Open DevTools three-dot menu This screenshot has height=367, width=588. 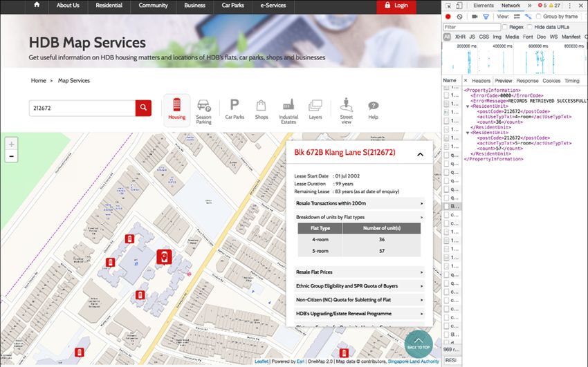[570, 6]
